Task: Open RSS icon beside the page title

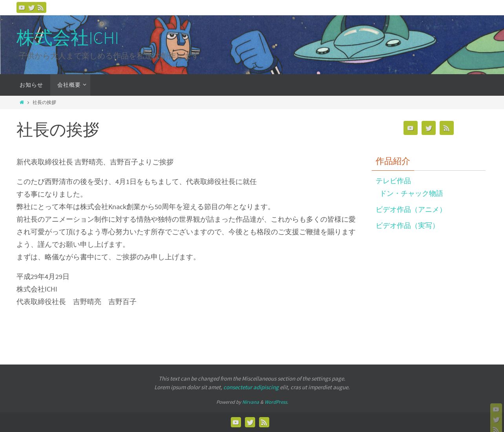Action: coord(447,128)
